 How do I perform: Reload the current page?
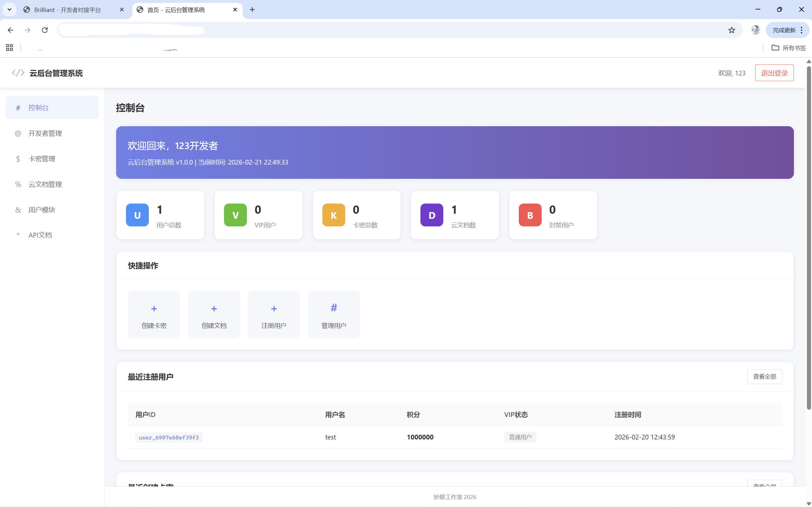click(x=45, y=30)
